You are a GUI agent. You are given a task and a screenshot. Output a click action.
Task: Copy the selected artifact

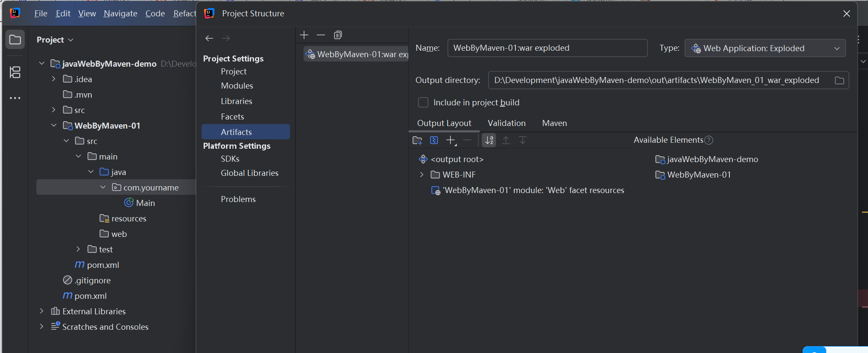click(x=338, y=35)
